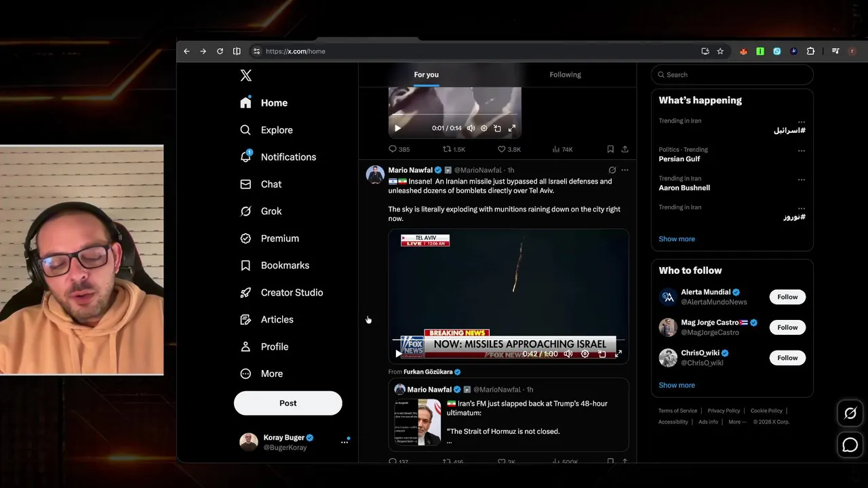Open Grok in the sidebar
This screenshot has height=488, width=868.
tap(261, 211)
